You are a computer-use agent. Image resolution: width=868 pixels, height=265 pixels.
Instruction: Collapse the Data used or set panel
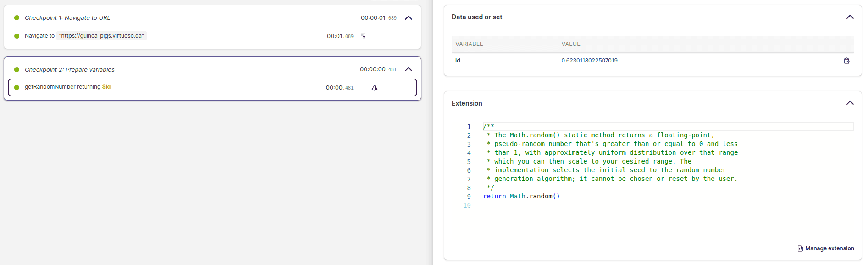coord(850,17)
